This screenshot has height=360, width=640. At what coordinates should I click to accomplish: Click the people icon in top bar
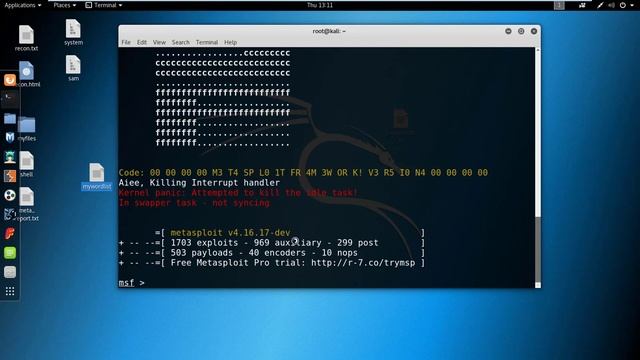[x=582, y=5]
